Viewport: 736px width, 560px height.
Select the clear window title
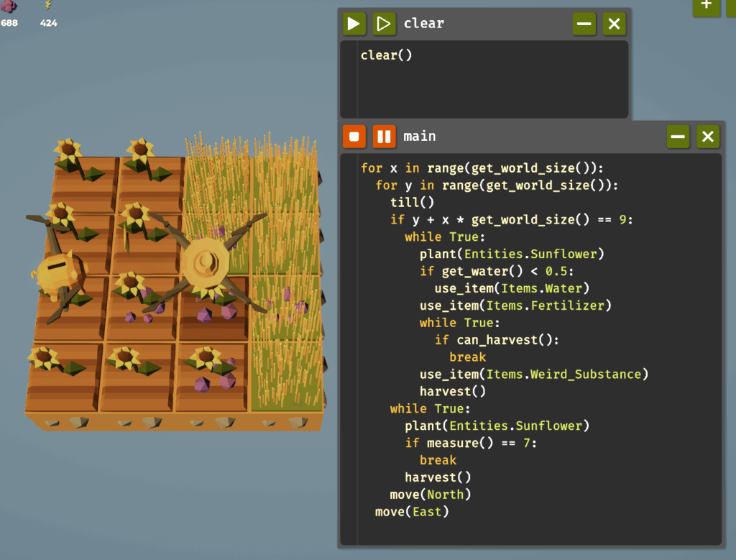pyautogui.click(x=424, y=24)
